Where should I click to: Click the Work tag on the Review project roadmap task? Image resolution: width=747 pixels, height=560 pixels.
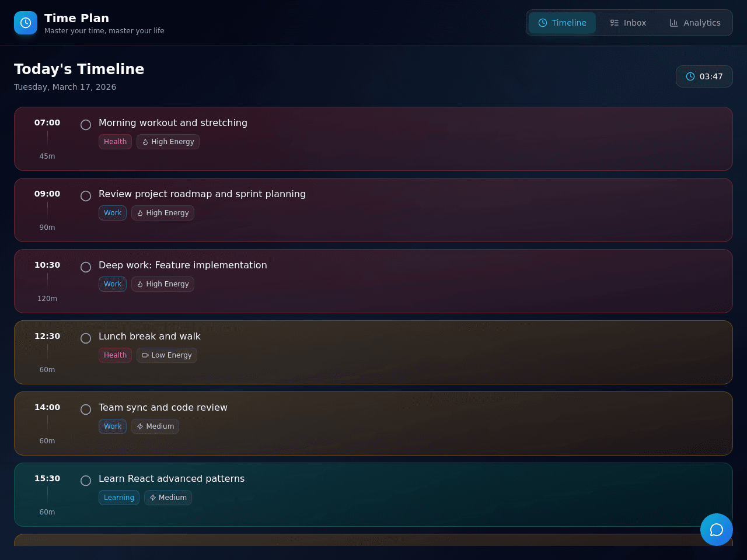pos(113,213)
